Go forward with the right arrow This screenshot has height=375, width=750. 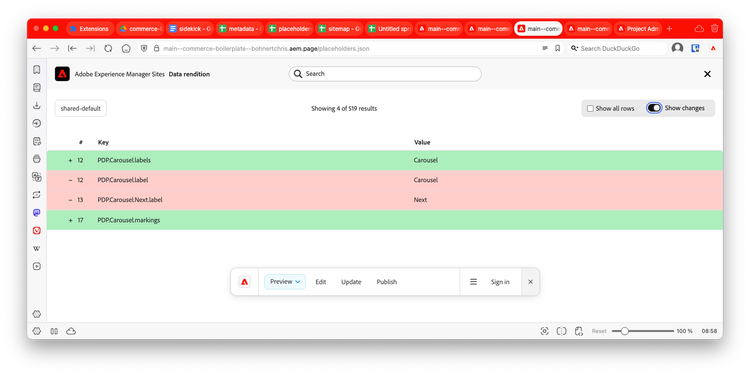[55, 48]
